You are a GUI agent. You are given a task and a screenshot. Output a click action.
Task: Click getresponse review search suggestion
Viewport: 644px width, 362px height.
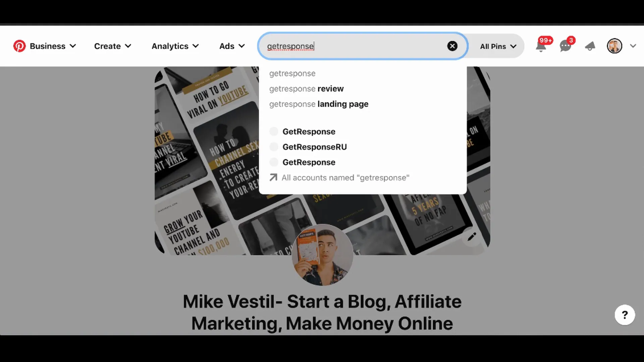click(307, 88)
